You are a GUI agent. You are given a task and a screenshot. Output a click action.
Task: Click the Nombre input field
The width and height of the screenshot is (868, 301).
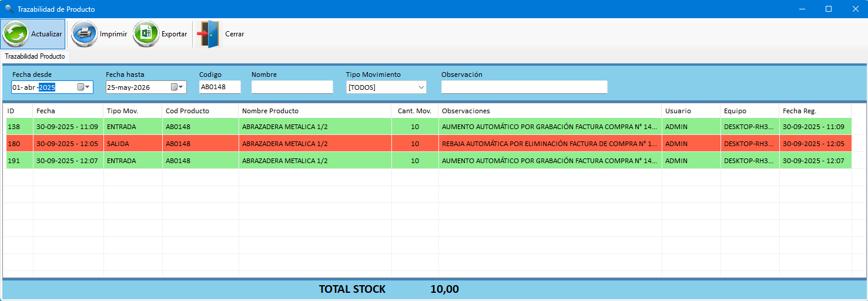pyautogui.click(x=292, y=87)
